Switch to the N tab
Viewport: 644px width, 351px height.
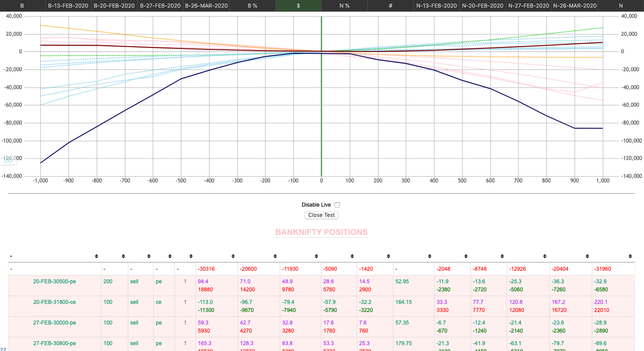click(621, 6)
